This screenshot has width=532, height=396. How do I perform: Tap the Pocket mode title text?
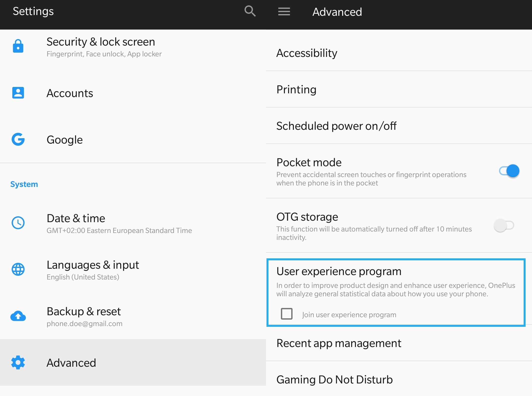[x=309, y=163]
